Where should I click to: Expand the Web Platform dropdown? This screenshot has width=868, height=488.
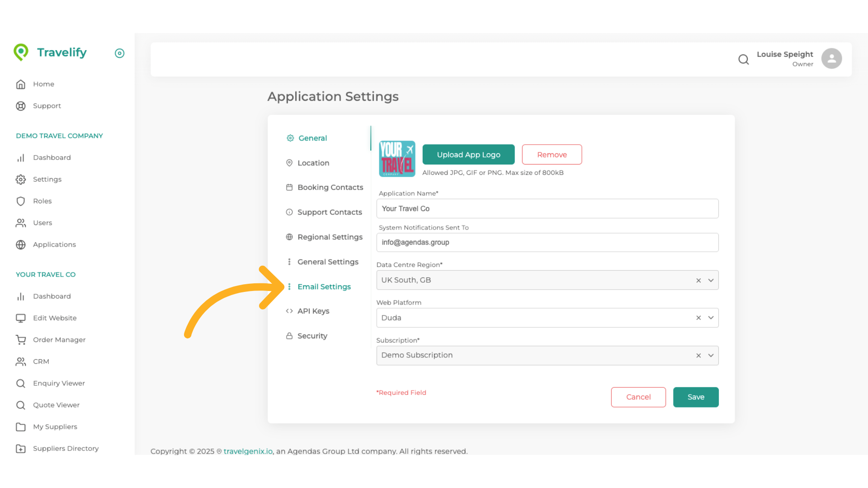(x=710, y=318)
